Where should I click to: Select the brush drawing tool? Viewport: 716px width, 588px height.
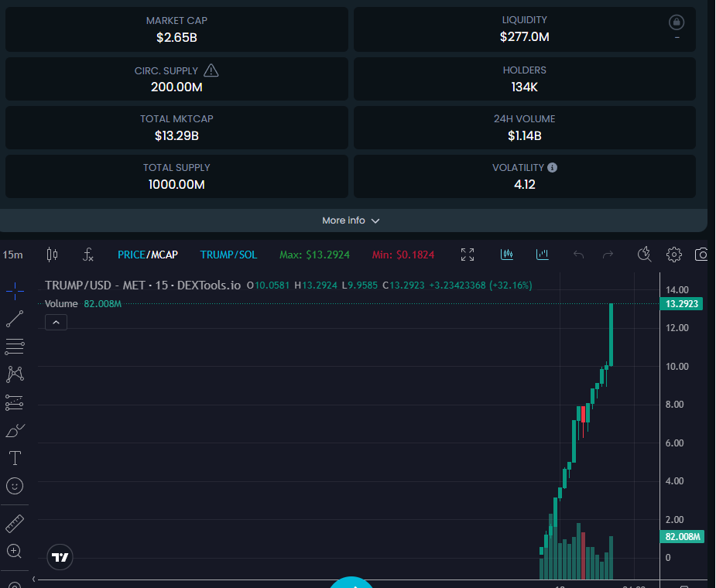pos(15,430)
